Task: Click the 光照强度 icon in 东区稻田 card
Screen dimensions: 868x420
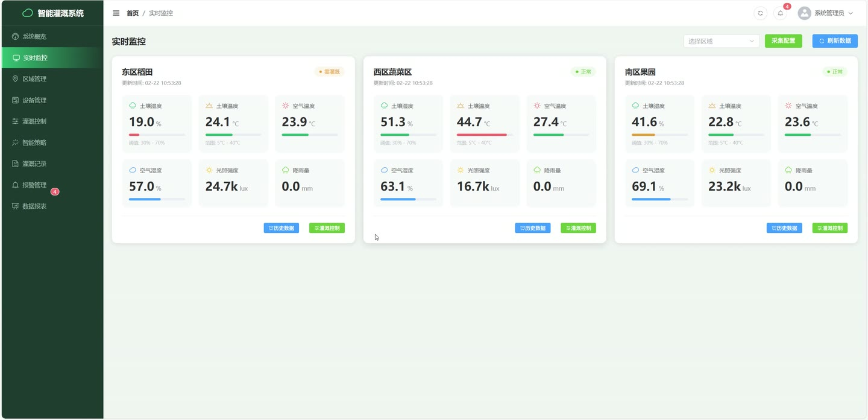Action: coord(209,170)
